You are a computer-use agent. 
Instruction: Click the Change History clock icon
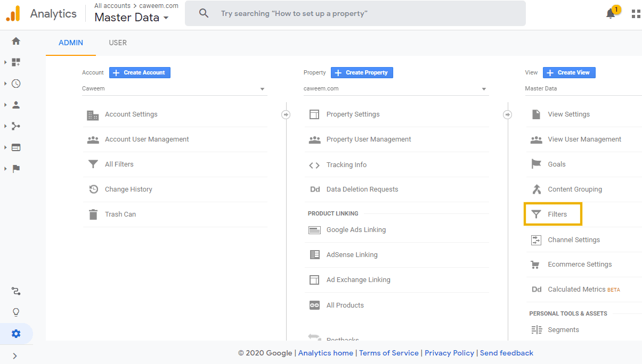[93, 189]
